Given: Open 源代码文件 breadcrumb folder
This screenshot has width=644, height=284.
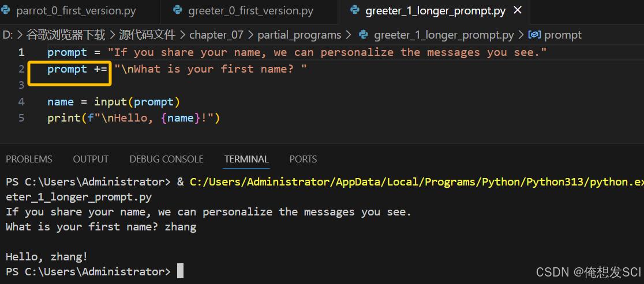Looking at the screenshot, I should click(147, 35).
